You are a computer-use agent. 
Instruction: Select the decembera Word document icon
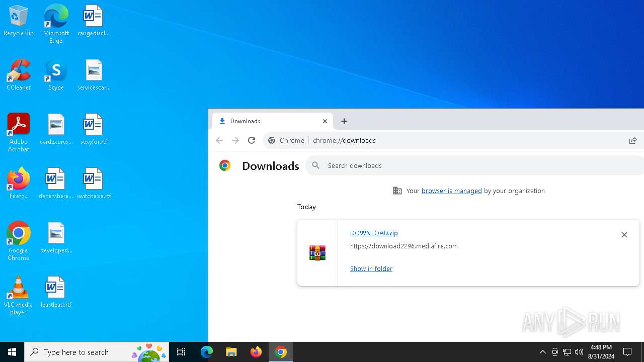tap(56, 184)
